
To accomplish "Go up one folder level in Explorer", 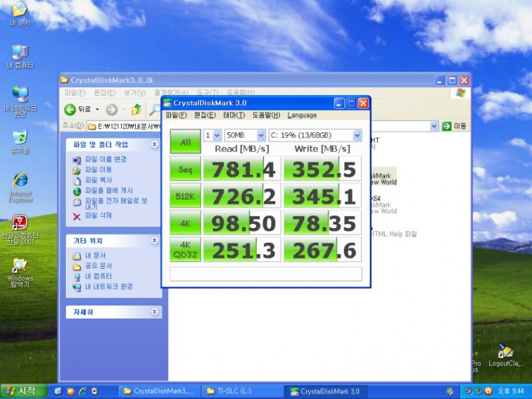I will tap(136, 109).
